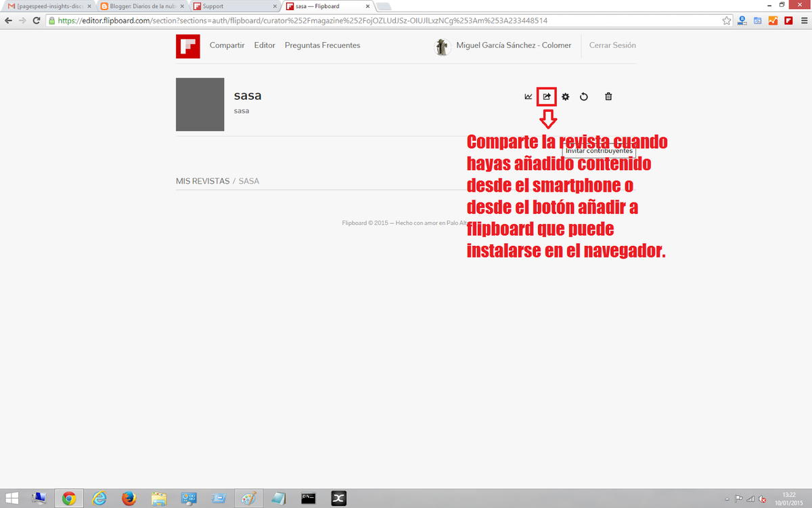The image size is (812, 508).
Task: Click the share magazine icon
Action: click(547, 97)
